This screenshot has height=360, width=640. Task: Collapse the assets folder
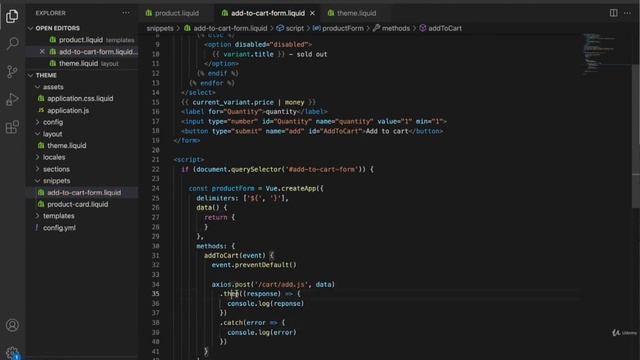pyautogui.click(x=53, y=87)
